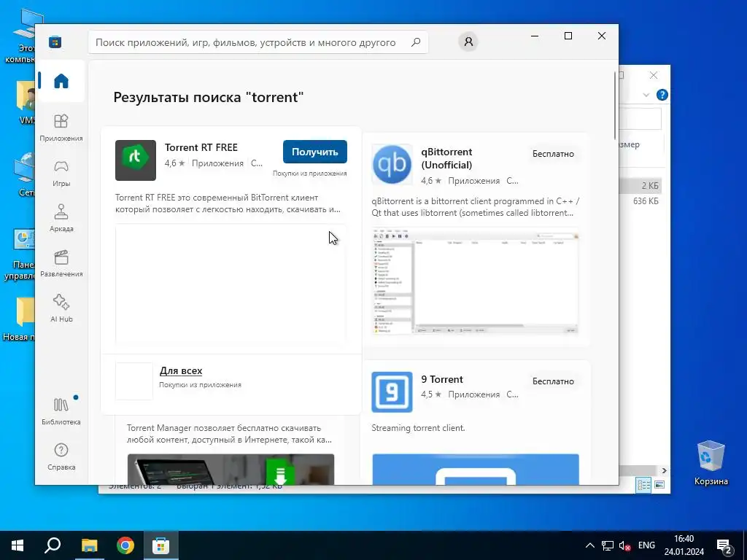
Task: Open the Torrent Manager preview image
Action: [231, 470]
